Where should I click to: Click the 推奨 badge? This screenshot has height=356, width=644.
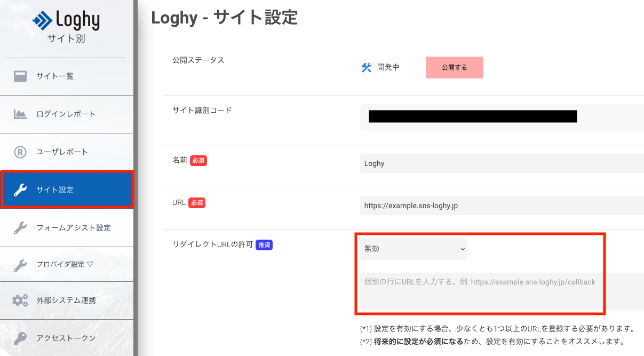click(264, 245)
